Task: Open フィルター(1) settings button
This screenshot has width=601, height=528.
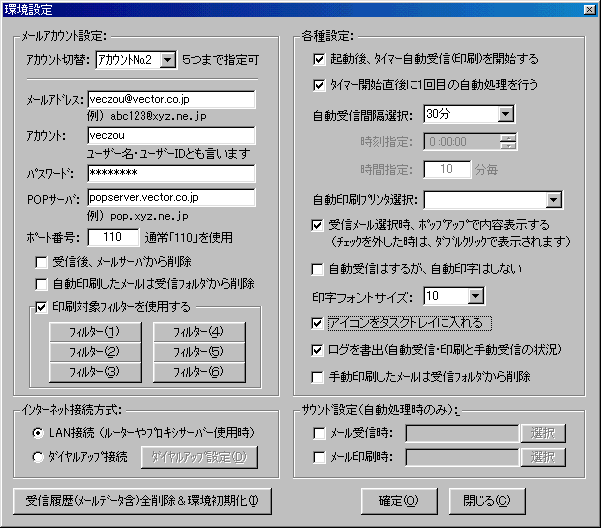Action: pyautogui.click(x=95, y=332)
